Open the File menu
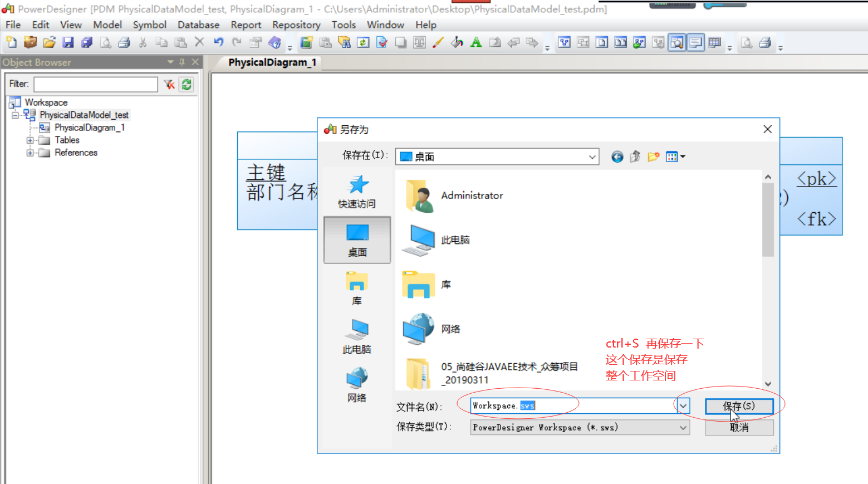This screenshot has height=484, width=868. point(13,25)
